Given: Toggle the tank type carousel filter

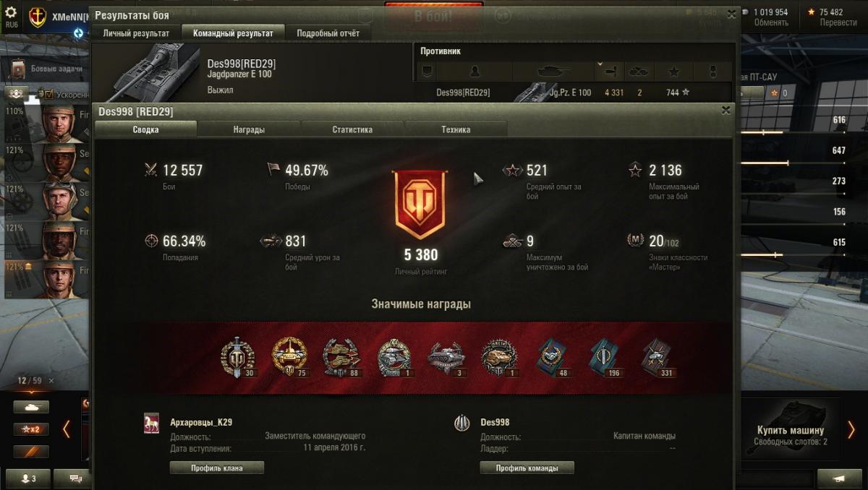Looking at the screenshot, I should [31, 407].
